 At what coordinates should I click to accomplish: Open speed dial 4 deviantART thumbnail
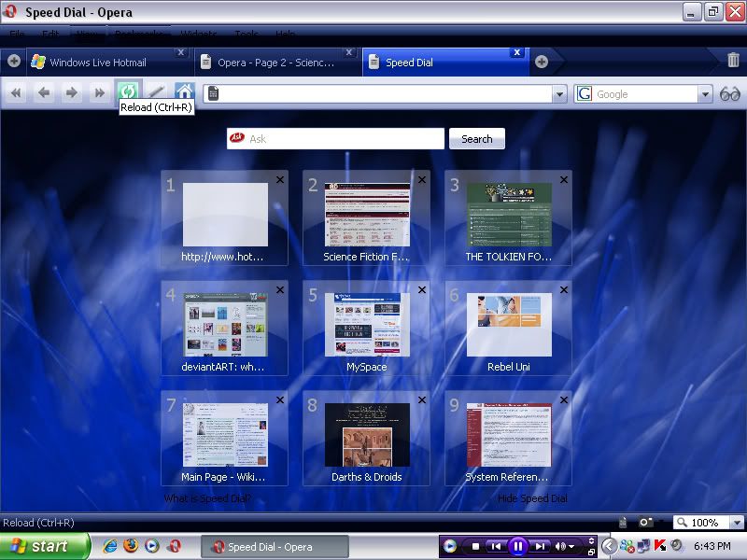point(225,325)
